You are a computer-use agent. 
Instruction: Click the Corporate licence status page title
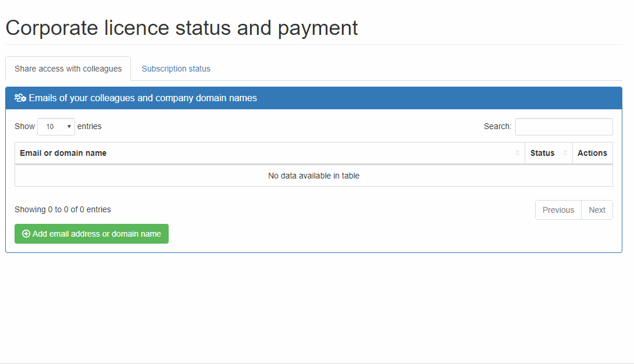[181, 27]
